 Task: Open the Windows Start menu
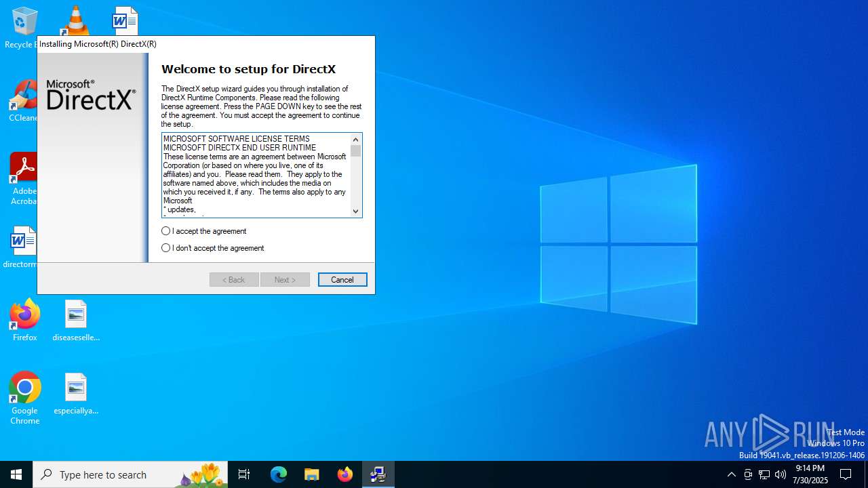(x=16, y=474)
